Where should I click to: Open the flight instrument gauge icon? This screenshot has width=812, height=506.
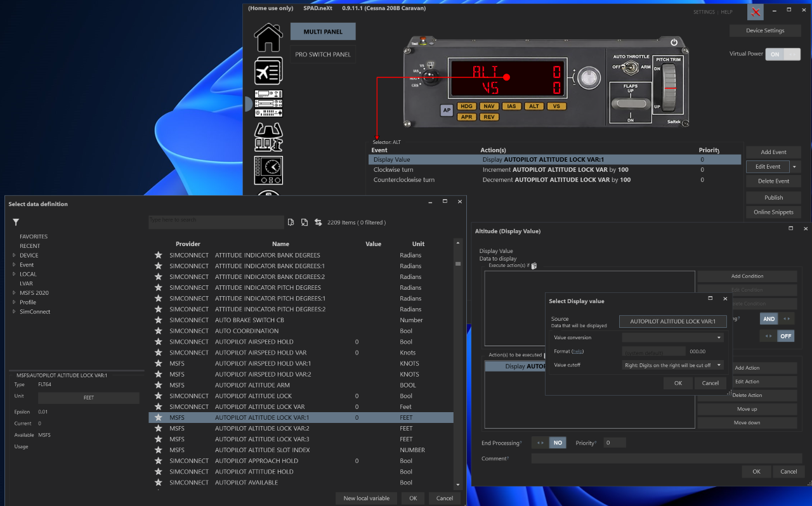268,171
